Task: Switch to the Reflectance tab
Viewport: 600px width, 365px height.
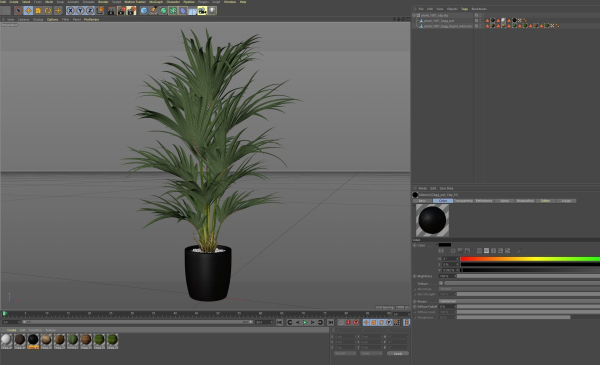Action: (x=484, y=201)
